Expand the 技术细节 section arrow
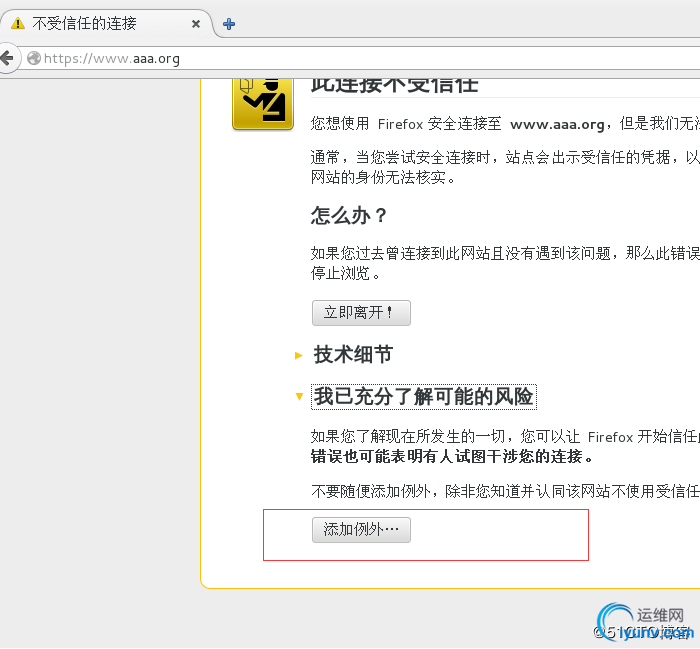The image size is (700, 649). [x=299, y=355]
